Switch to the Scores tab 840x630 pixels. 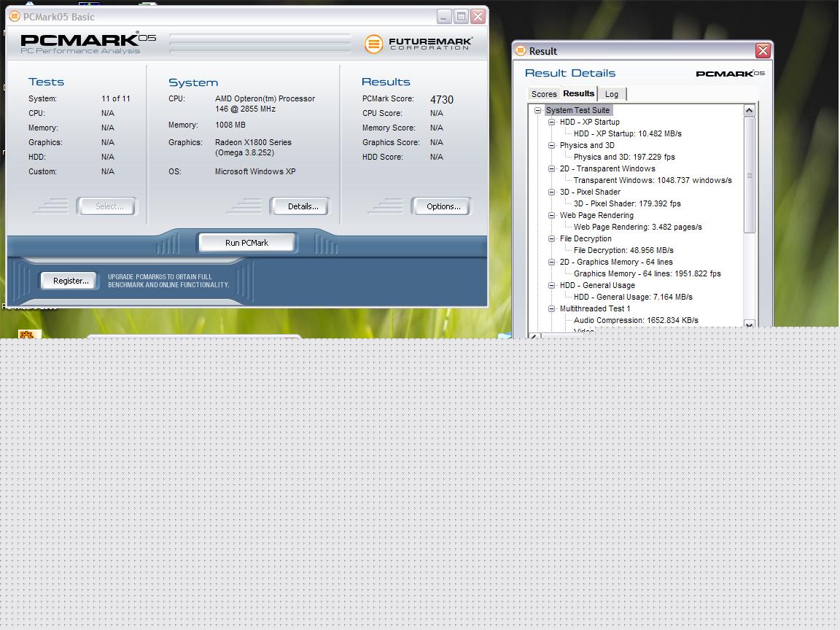point(544,94)
